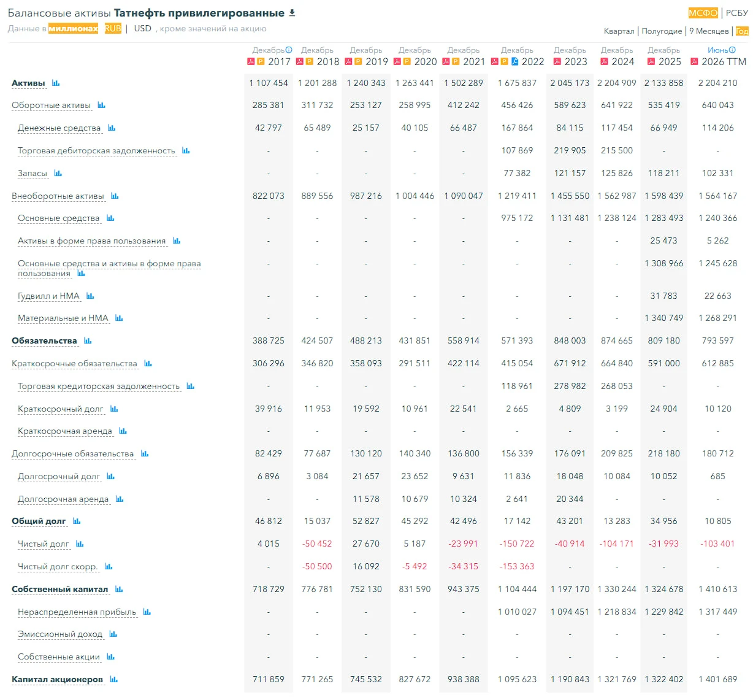
Task: Switch currency to USD
Action: click(143, 28)
